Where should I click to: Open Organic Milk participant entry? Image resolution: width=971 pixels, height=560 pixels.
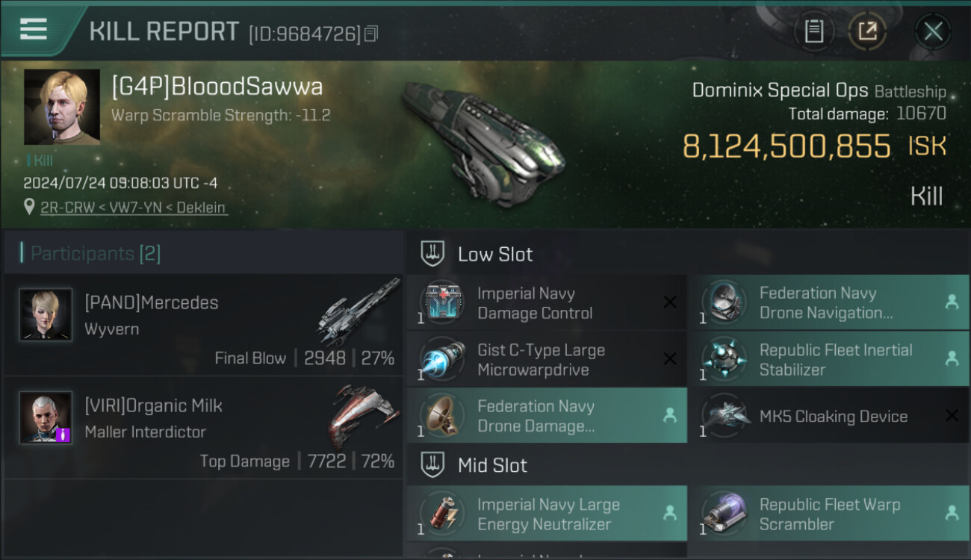pos(204,428)
